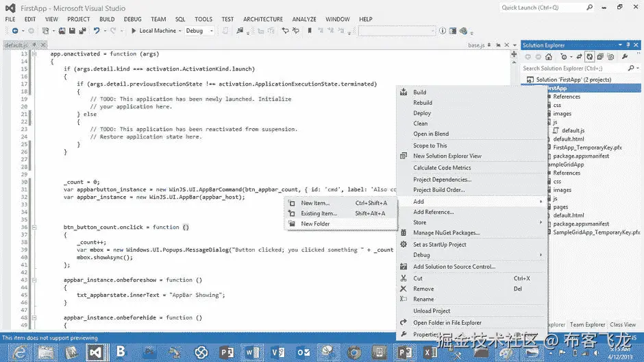Open the ARCHITECTURE menu
The height and width of the screenshot is (362, 644).
tap(263, 19)
